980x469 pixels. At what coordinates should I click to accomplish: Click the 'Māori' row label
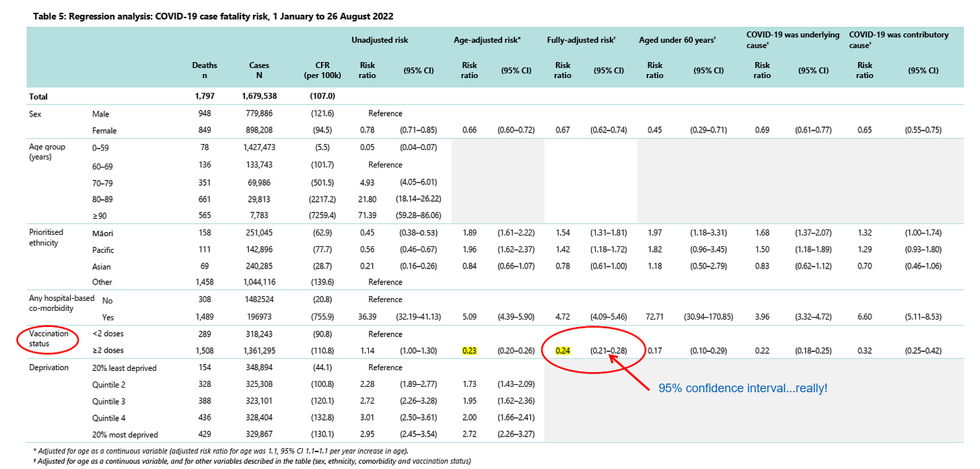[102, 233]
